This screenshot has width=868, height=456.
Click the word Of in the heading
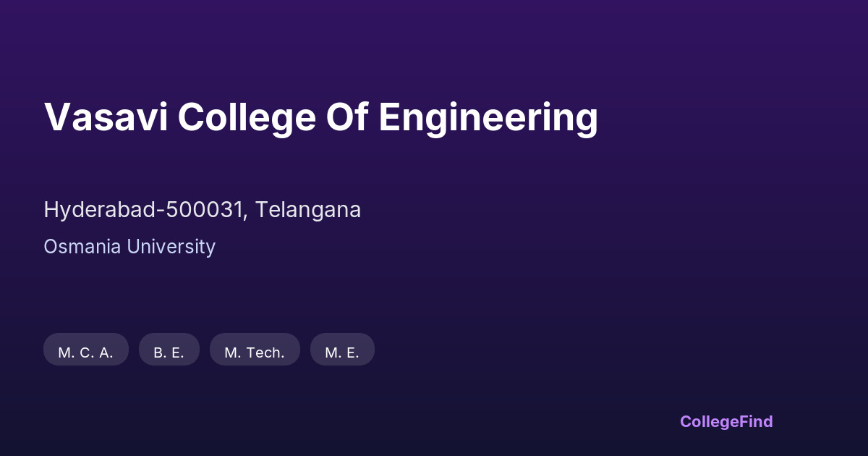(x=346, y=117)
